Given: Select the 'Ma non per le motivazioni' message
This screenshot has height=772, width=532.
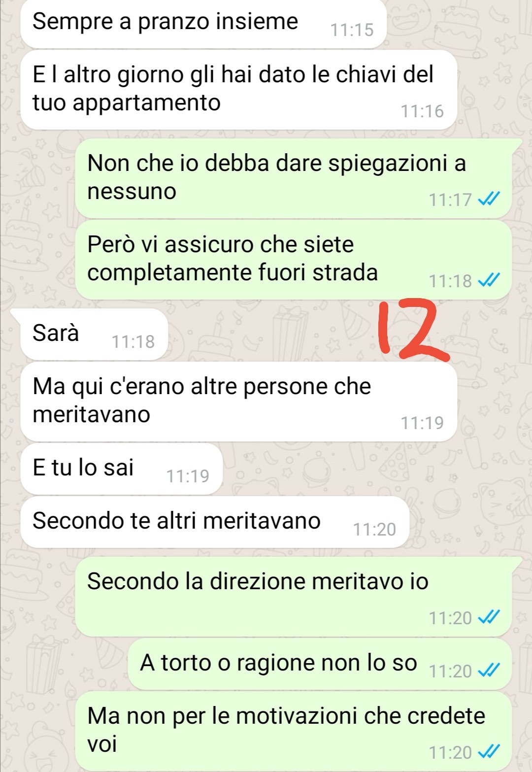Looking at the screenshot, I should pyautogui.click(x=294, y=731).
